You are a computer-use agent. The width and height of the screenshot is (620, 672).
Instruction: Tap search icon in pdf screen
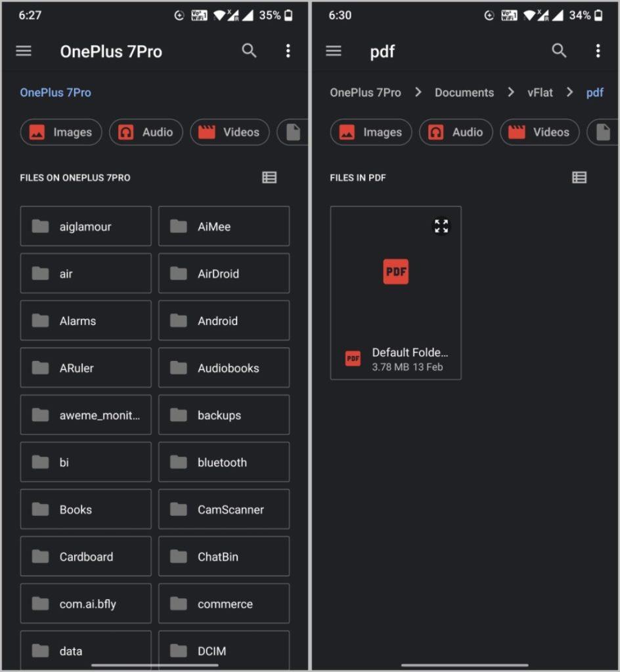pos(559,51)
